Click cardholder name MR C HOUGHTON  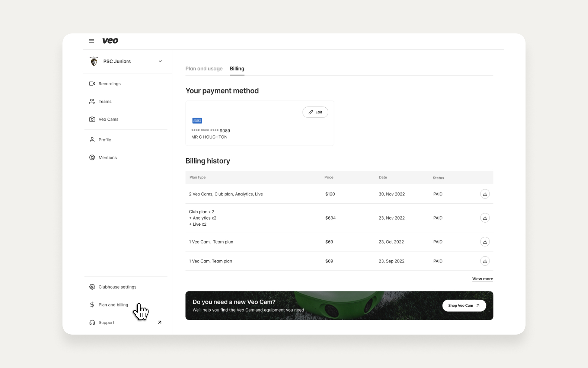coord(209,137)
